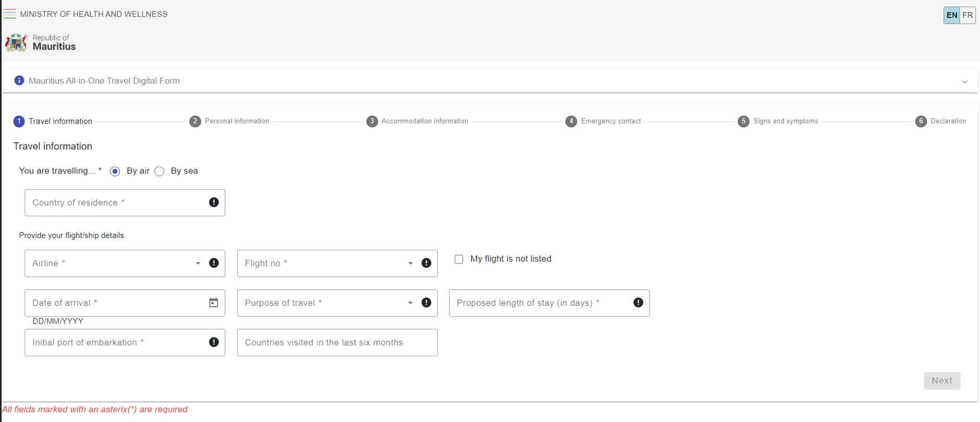
Task: Go to the Emergency contact step
Action: click(x=604, y=121)
